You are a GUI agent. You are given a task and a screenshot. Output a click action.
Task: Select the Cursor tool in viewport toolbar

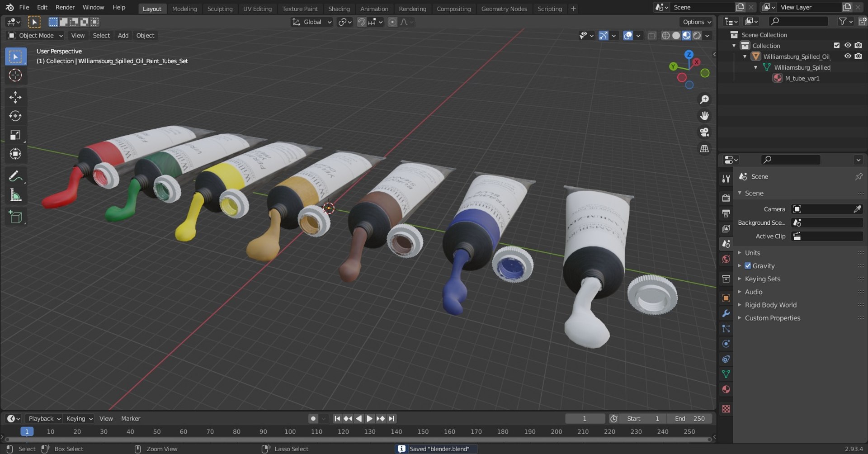[15, 75]
